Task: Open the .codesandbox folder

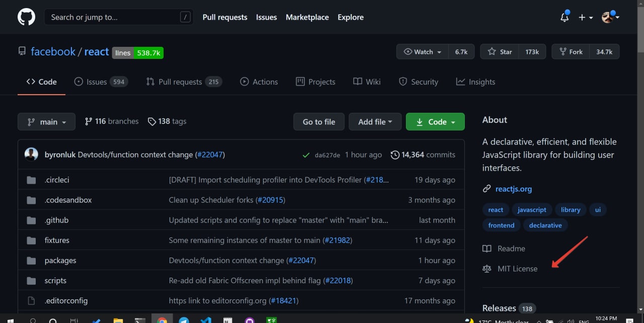Action: [68, 200]
